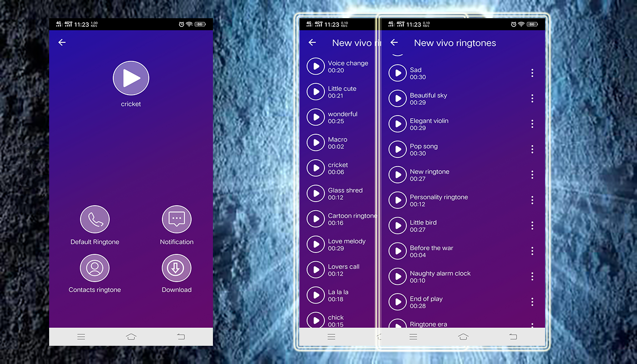Set cricket as Default Ringtone

point(95,219)
